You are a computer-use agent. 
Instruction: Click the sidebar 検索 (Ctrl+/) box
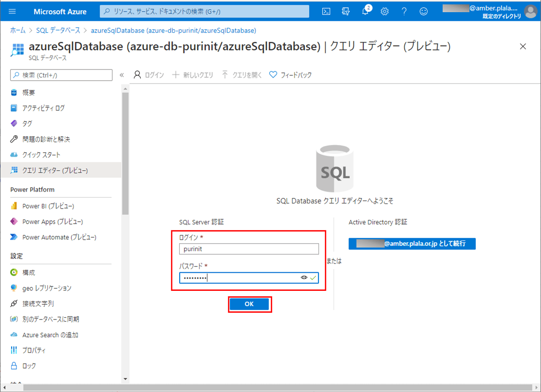coord(61,75)
